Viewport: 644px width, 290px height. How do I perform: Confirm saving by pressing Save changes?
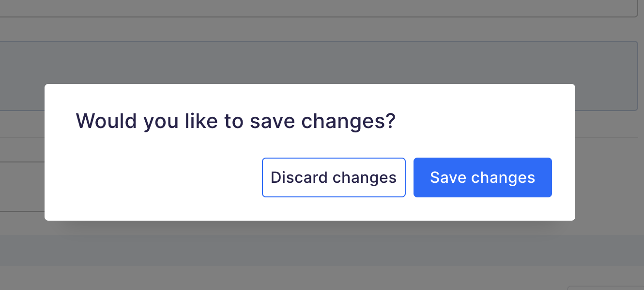click(482, 177)
